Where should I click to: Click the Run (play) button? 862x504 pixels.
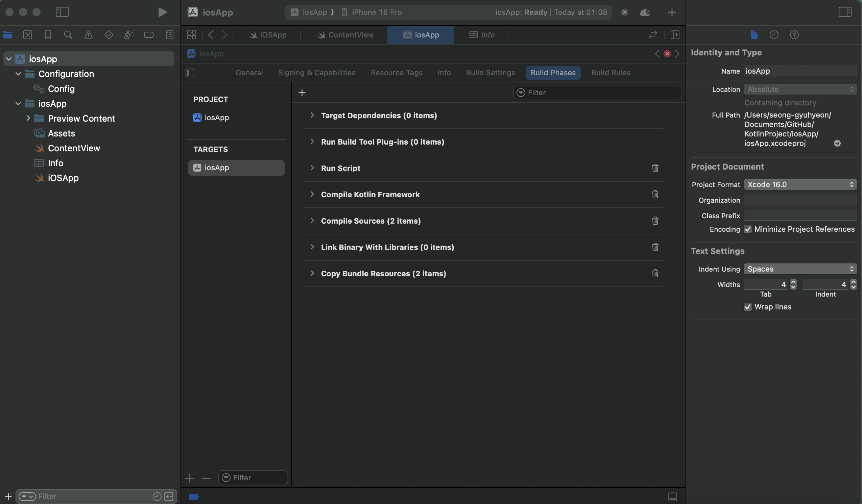pos(163,12)
